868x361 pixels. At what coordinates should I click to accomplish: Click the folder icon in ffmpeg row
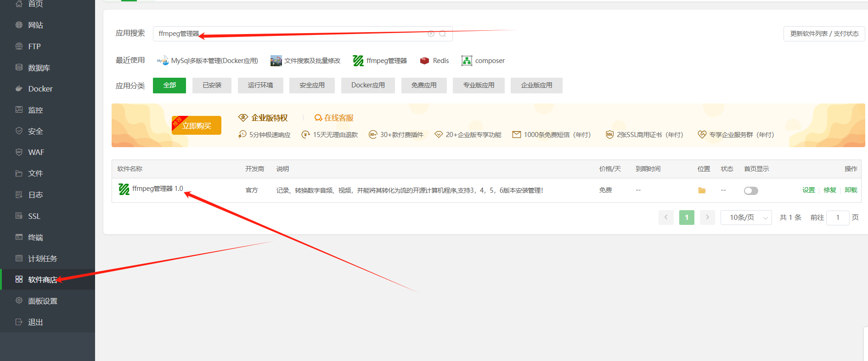(702, 190)
